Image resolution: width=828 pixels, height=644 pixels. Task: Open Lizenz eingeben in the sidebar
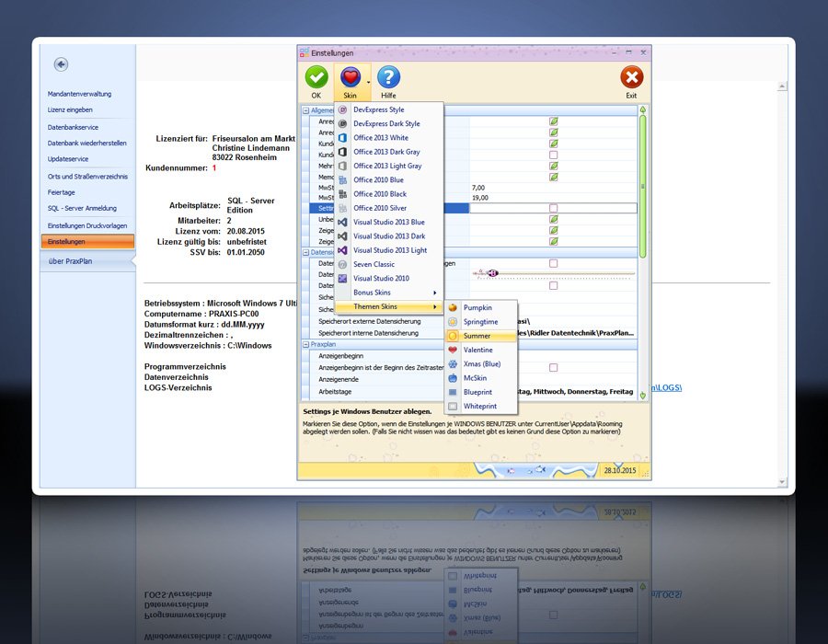[x=70, y=109]
